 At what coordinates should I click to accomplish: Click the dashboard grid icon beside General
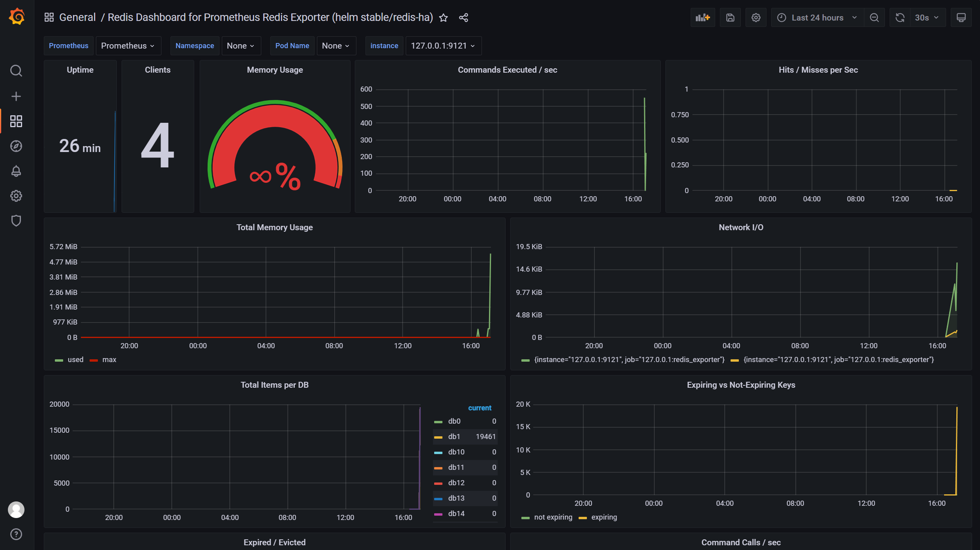49,17
